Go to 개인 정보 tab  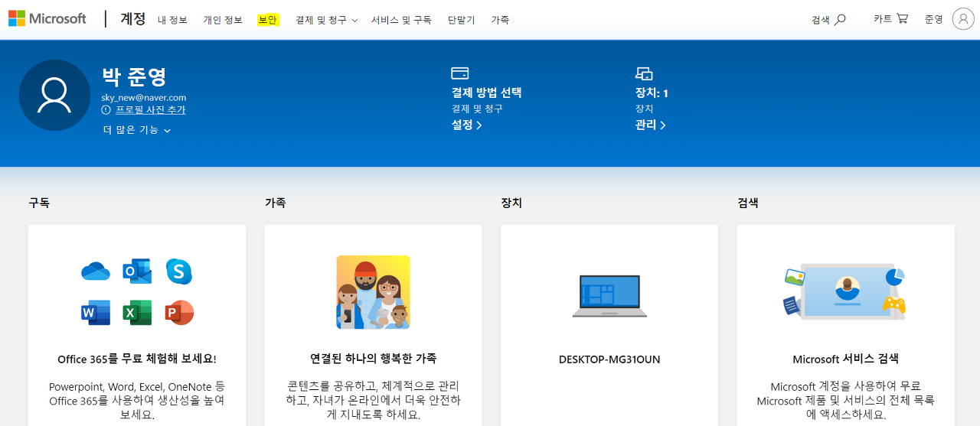(223, 21)
